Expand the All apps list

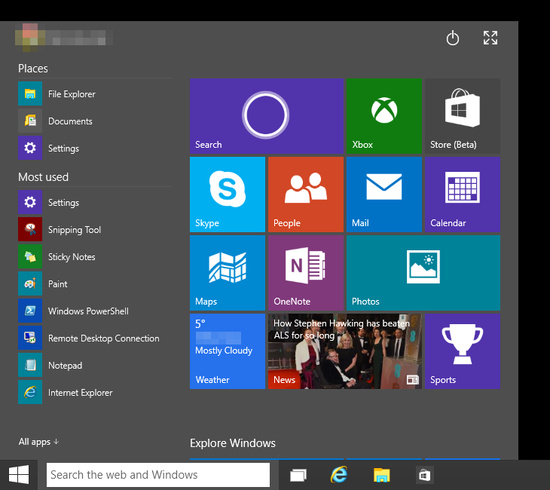(39, 442)
